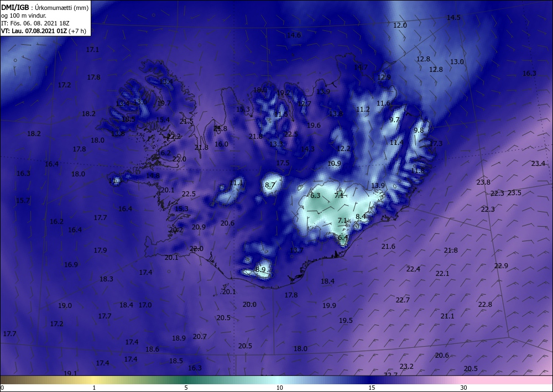
Task: Select the 23.8 value label
Action: click(483, 182)
